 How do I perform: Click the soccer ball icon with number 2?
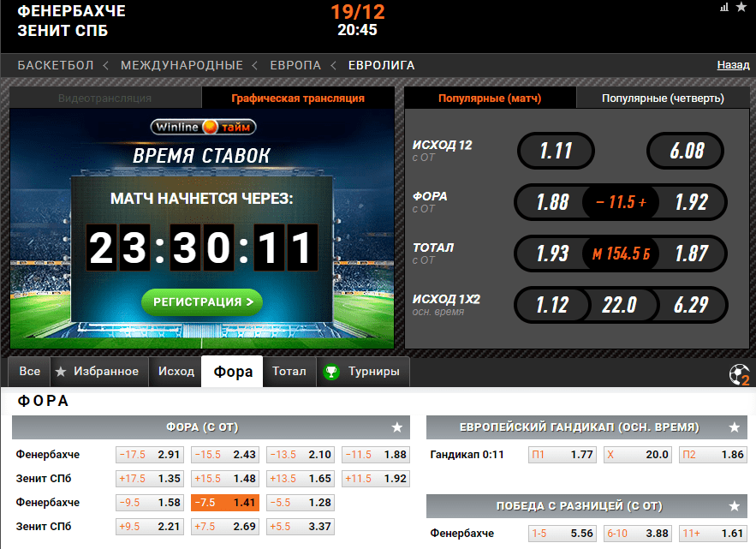tap(739, 375)
